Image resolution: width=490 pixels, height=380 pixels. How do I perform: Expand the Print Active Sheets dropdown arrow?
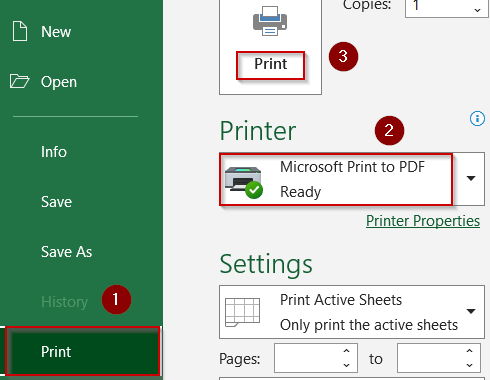coord(471,312)
